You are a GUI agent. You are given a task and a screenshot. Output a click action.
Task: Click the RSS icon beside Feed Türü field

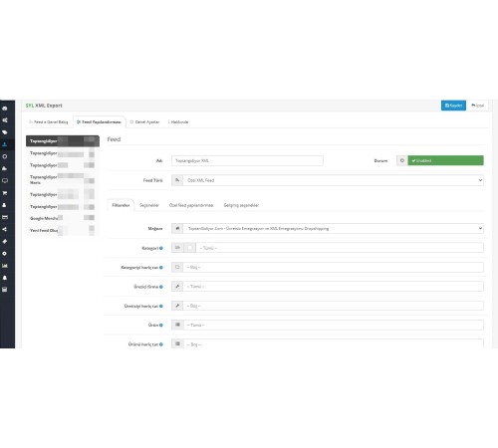pyautogui.click(x=177, y=180)
